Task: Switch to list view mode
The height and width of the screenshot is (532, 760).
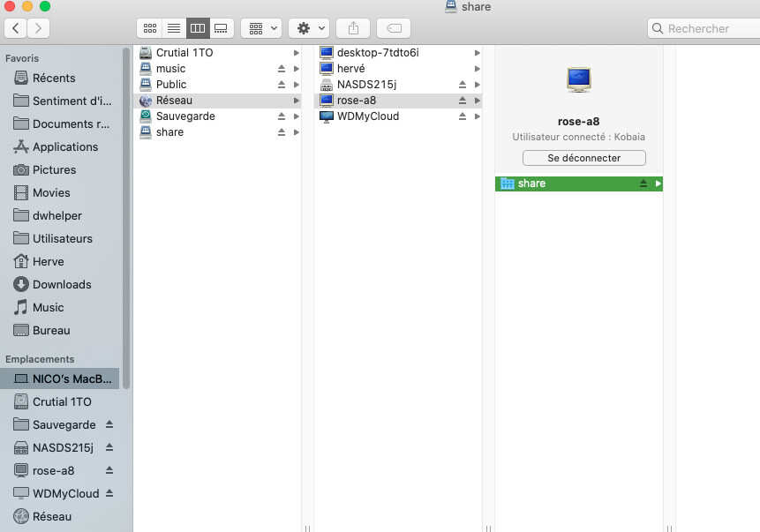Action: click(x=174, y=28)
